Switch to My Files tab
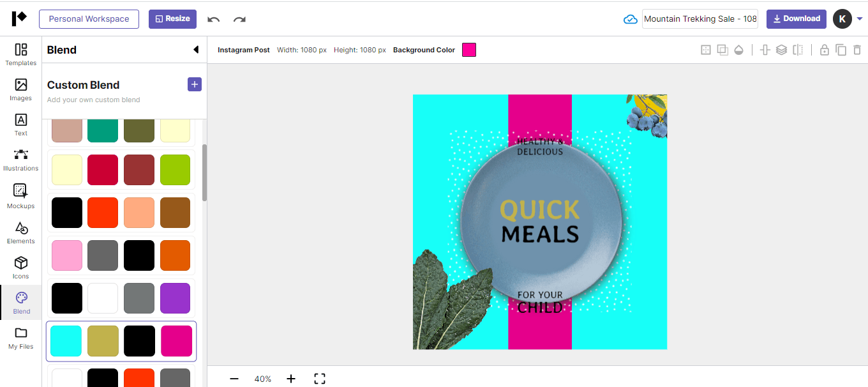 pos(21,338)
